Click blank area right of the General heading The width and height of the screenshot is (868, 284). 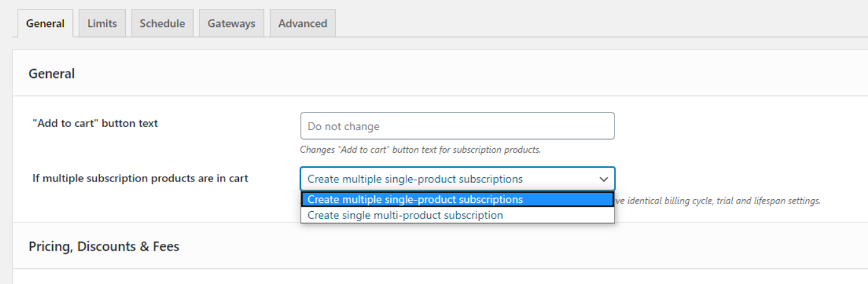[440, 74]
